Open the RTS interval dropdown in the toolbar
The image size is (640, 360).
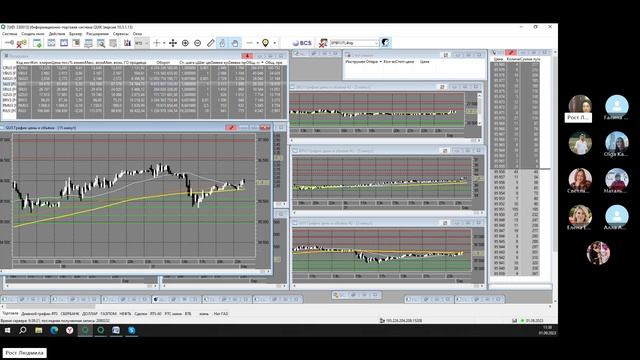(x=142, y=43)
